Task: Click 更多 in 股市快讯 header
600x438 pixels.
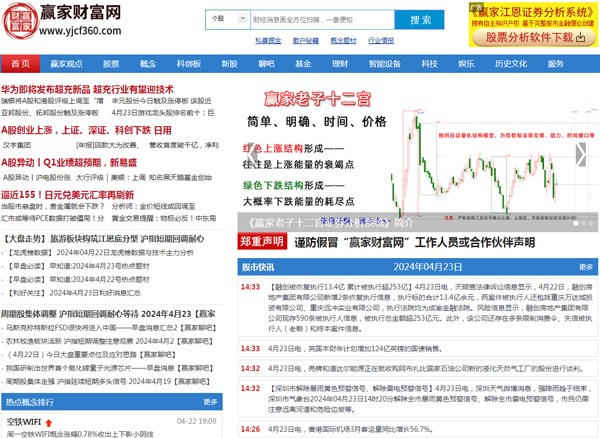Action: coord(586,267)
